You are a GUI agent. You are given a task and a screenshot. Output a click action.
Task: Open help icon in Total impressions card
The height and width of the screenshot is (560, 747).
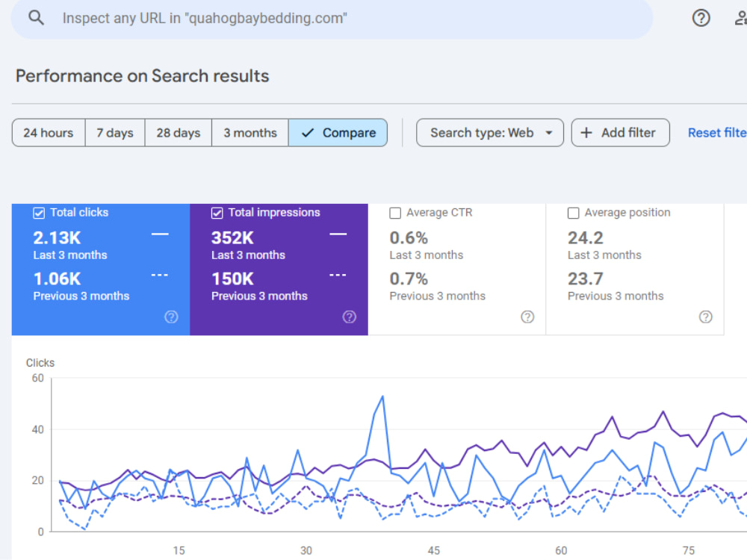349,317
